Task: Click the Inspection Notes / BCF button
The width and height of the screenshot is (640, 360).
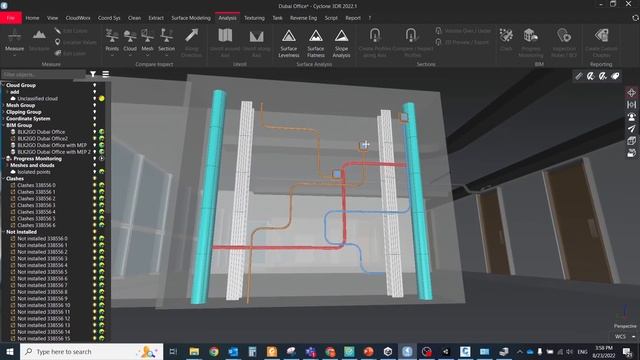Action: click(564, 42)
